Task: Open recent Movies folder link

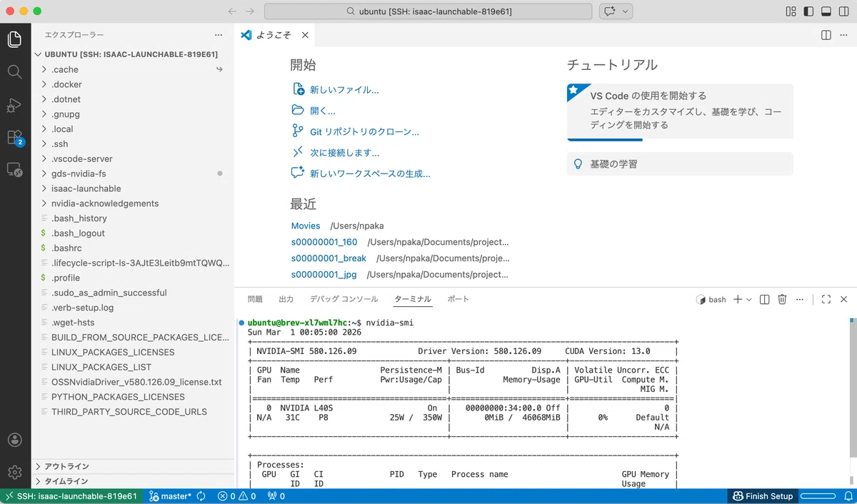Action: pyautogui.click(x=306, y=226)
